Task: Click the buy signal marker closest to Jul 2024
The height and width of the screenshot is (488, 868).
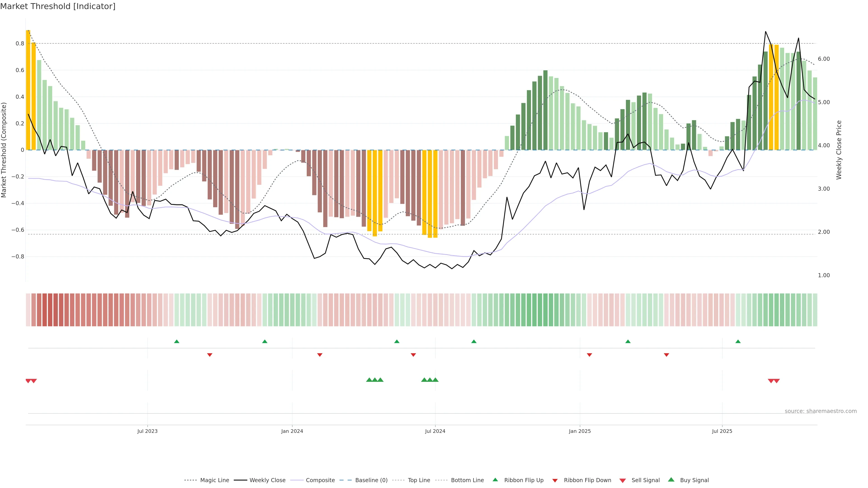Action: (x=435, y=380)
